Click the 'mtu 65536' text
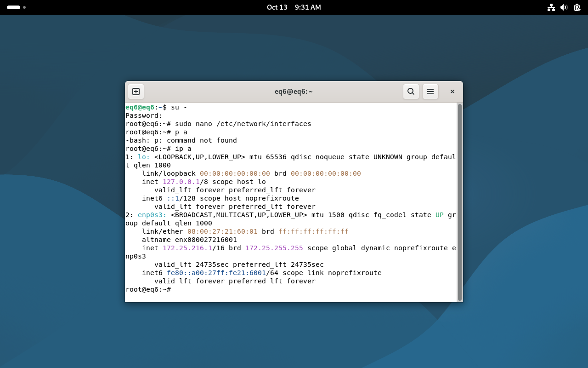 click(x=268, y=157)
